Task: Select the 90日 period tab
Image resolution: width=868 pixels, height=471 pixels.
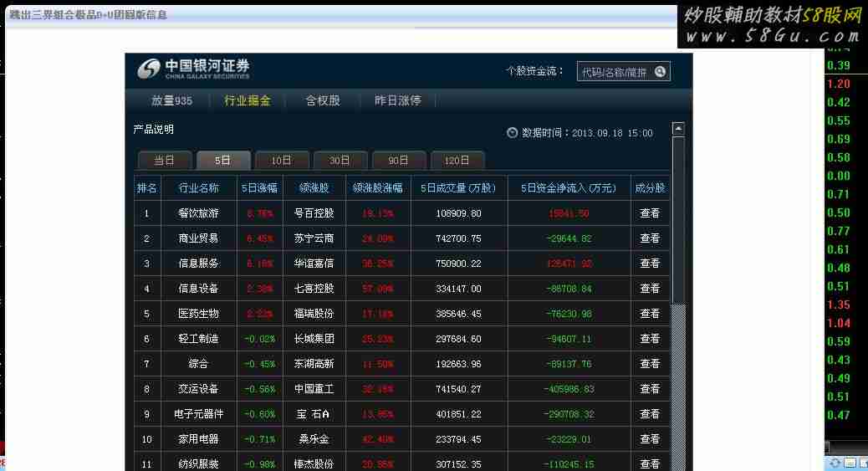Action: point(399,160)
